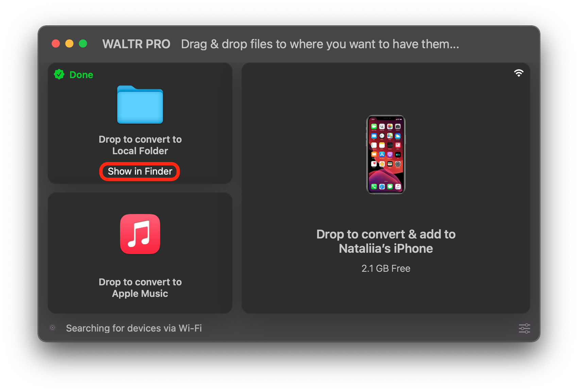Click the WALTR PRO title text
This screenshot has width=578, height=392.
point(136,44)
